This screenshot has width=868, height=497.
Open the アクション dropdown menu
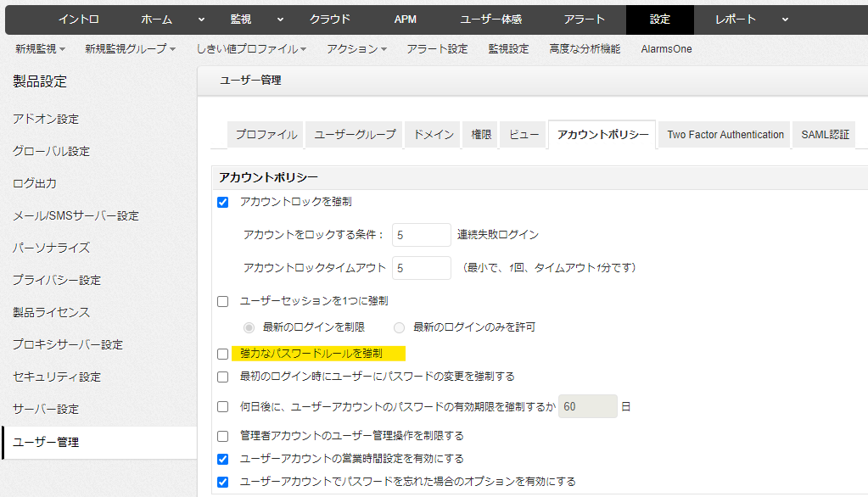356,49
